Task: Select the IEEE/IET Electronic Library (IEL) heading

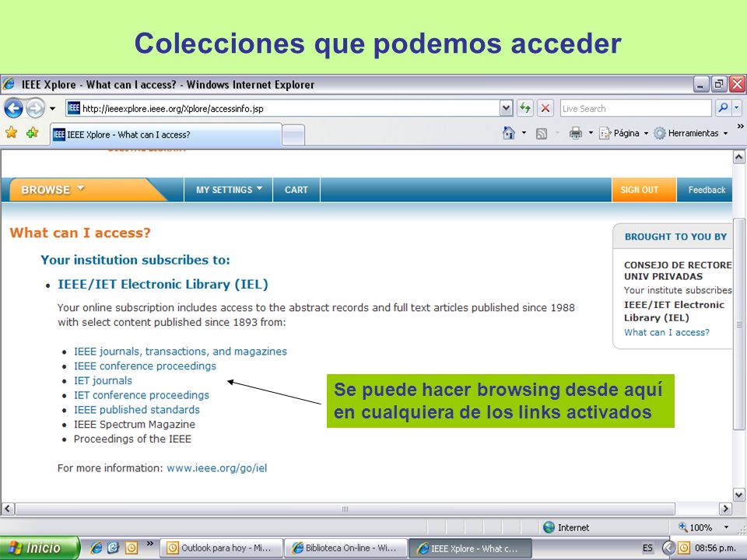Action: coord(163,285)
